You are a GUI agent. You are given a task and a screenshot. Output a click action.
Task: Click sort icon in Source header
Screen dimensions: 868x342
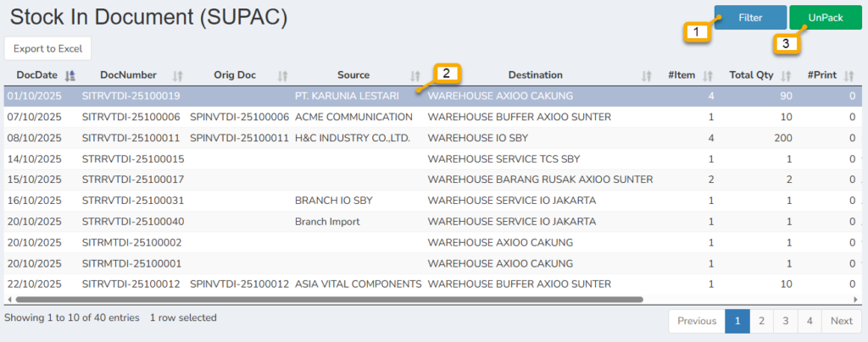coord(415,75)
